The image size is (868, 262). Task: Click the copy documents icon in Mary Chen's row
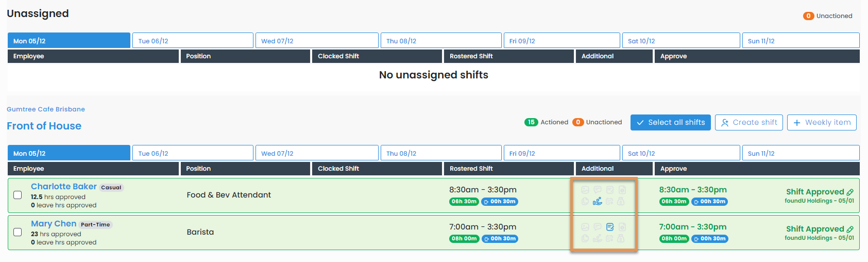tap(585, 239)
